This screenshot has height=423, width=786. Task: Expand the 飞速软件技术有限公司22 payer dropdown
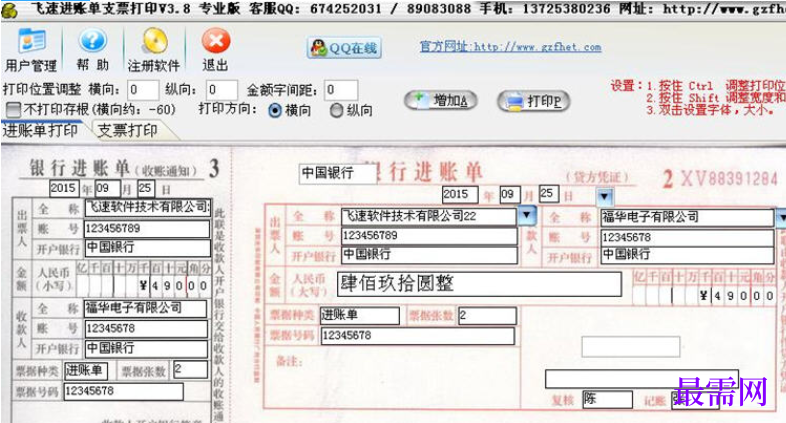526,216
